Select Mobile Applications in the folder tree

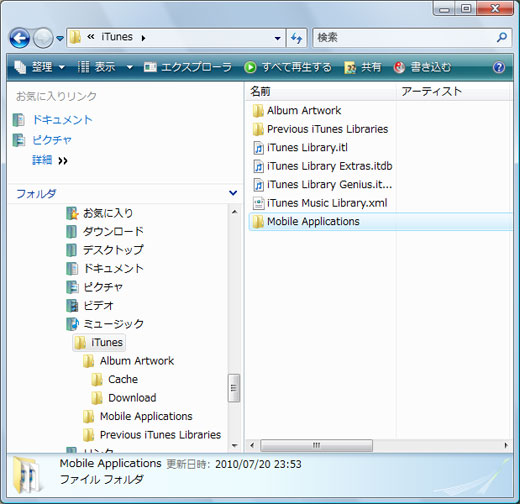(x=138, y=416)
